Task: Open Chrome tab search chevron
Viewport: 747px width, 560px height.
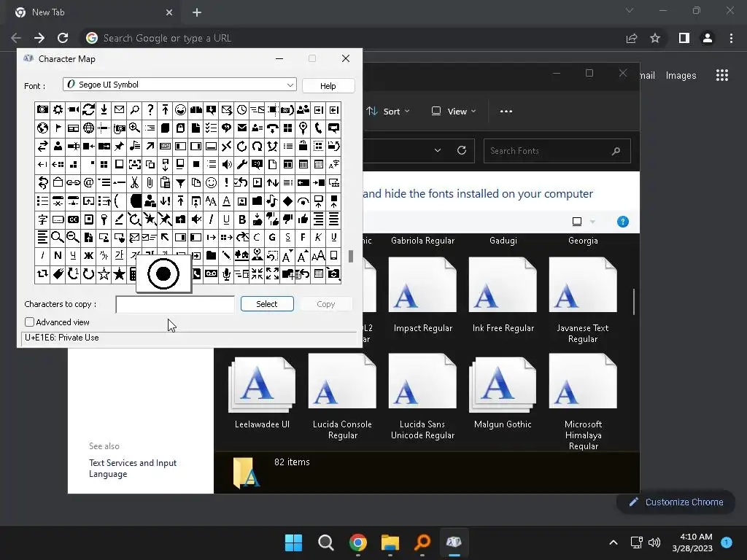Action: pos(630,10)
